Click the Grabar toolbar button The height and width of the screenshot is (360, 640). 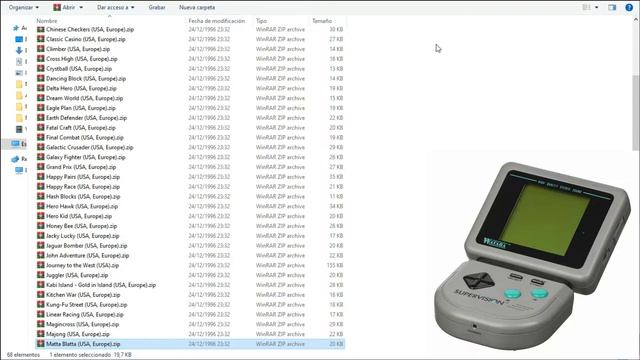click(x=157, y=7)
